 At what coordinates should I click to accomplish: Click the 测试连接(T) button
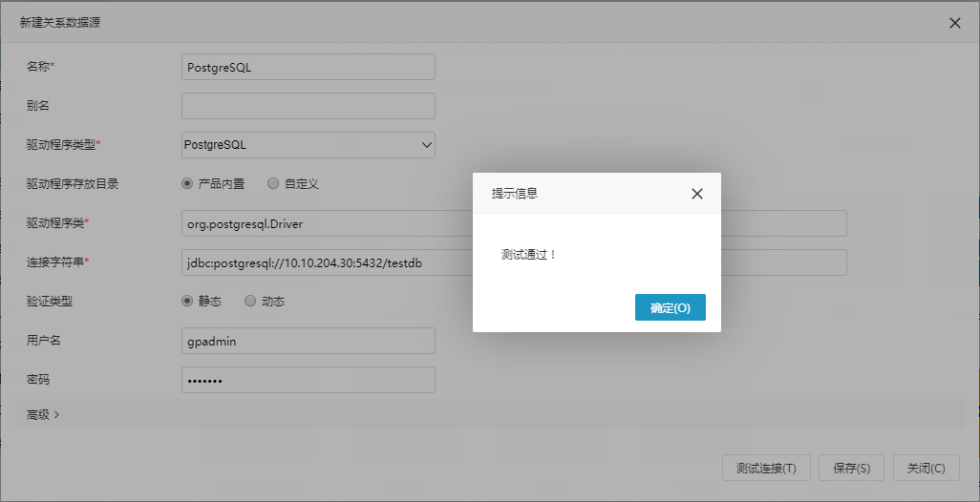[766, 468]
